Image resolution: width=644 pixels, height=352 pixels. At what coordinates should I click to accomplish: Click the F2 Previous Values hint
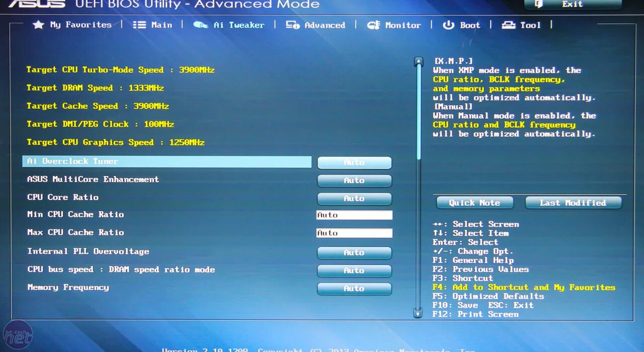(480, 270)
